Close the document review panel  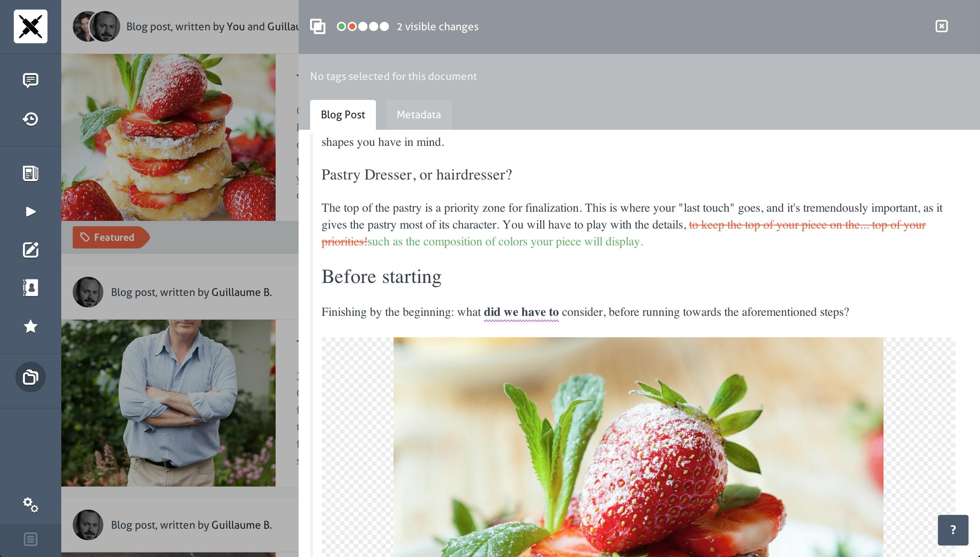(x=941, y=26)
